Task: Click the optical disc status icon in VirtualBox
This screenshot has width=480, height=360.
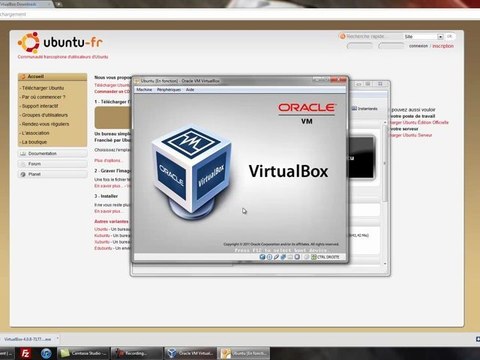Action: [270, 257]
